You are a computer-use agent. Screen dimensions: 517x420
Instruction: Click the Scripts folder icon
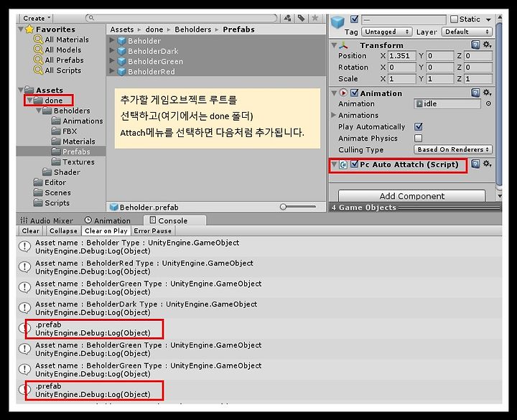[38, 202]
